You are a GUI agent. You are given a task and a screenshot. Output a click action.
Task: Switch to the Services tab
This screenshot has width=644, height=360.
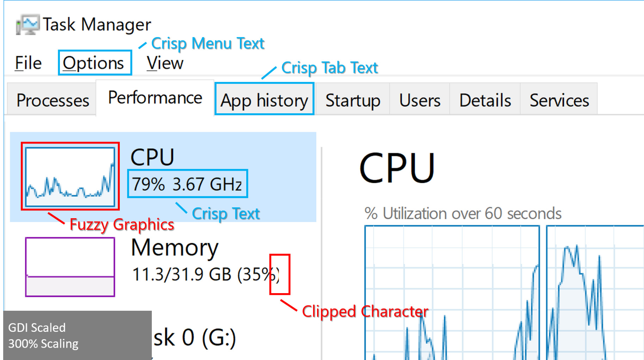coord(559,99)
